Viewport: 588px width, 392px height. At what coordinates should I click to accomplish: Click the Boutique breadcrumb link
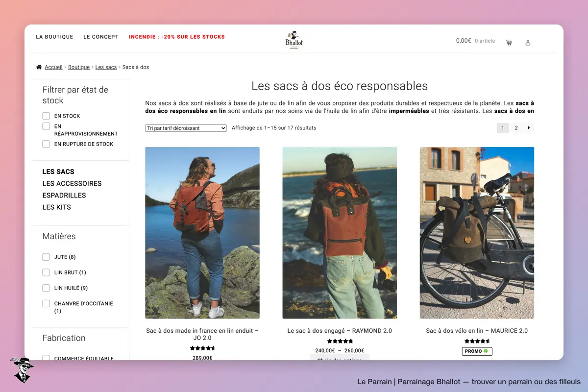tap(79, 67)
